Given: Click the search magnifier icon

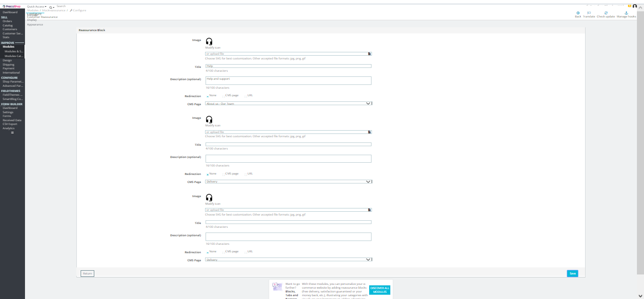Looking at the screenshot, I should [51, 7].
